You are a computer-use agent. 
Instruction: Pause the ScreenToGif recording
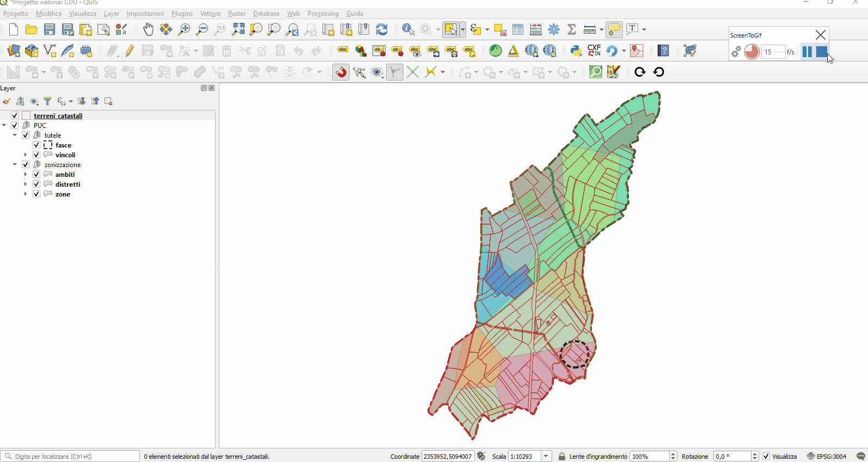tap(807, 52)
